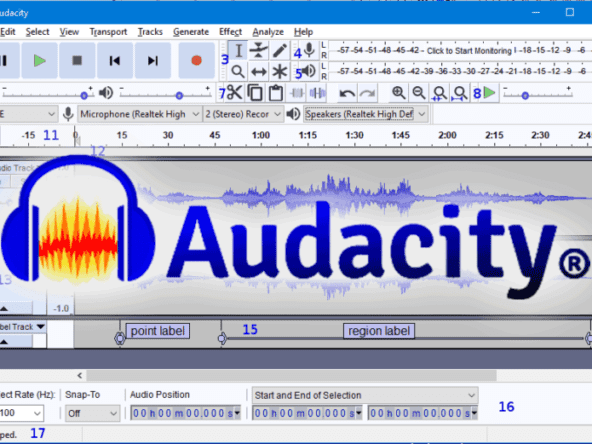
Task: Open the Transport menu
Action: click(x=108, y=32)
